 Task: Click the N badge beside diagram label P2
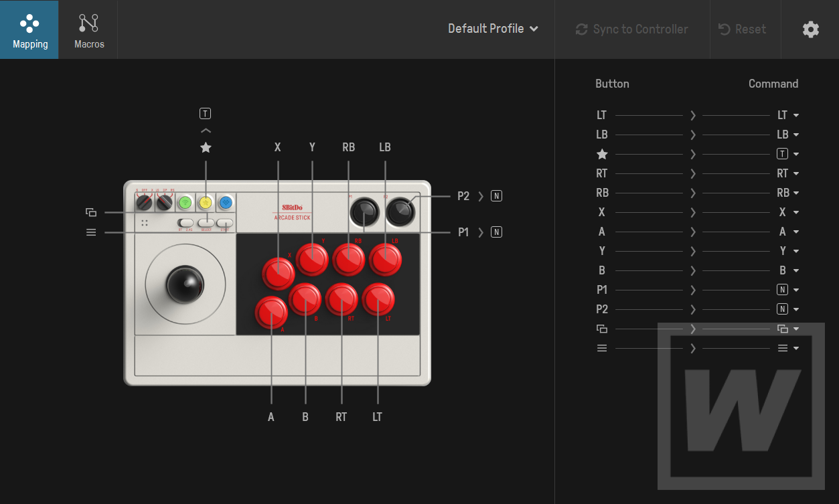496,196
